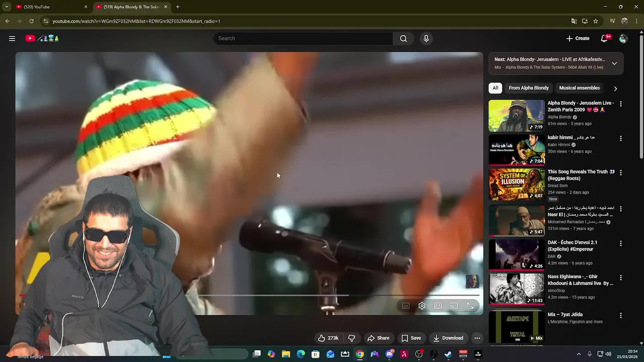Reload the current page
The width and height of the screenshot is (644, 362).
[31, 21]
